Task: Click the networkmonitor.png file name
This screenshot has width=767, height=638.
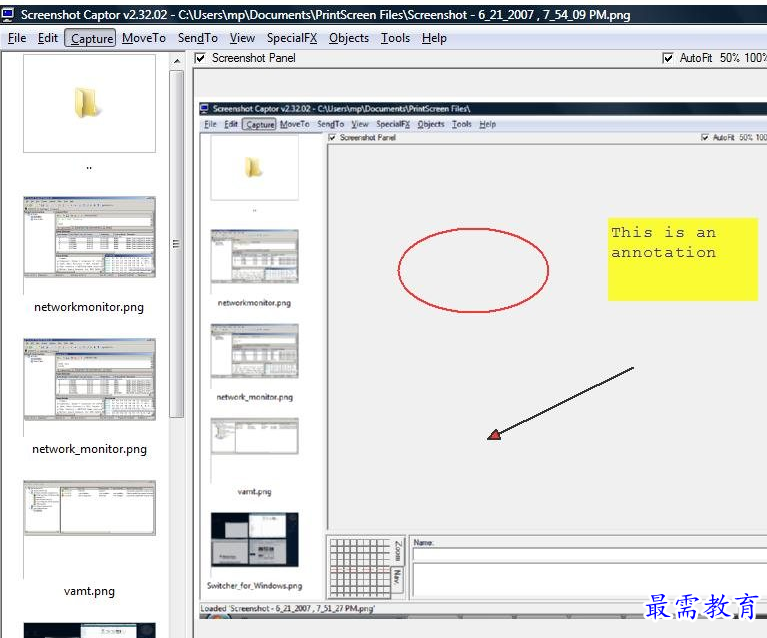Action: click(x=89, y=307)
